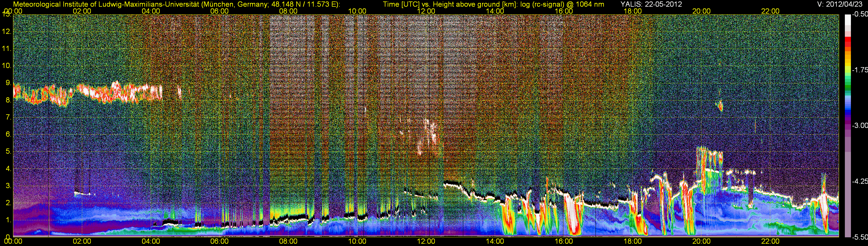Screen dimensions: 868x246
Task: Click the '14:00' label on the top time axis
Action: click(495, 11)
